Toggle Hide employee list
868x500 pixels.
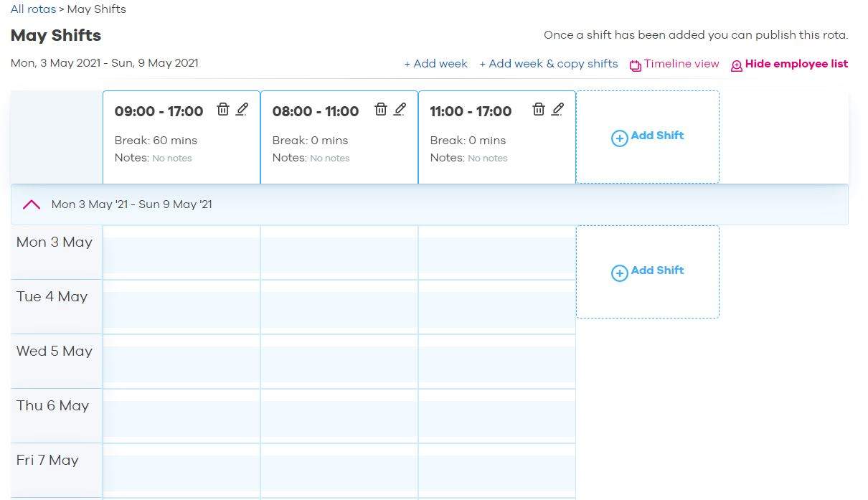coord(796,64)
